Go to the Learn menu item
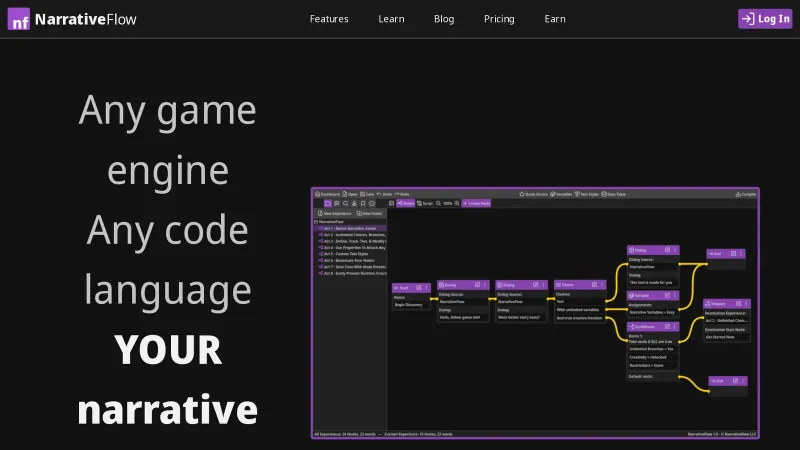The image size is (800, 450). [x=391, y=19]
